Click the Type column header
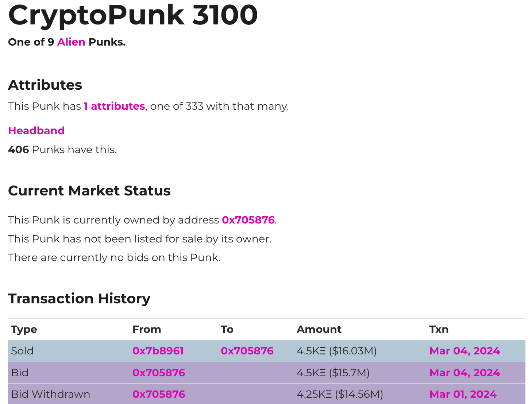The width and height of the screenshot is (532, 404). 24,329
